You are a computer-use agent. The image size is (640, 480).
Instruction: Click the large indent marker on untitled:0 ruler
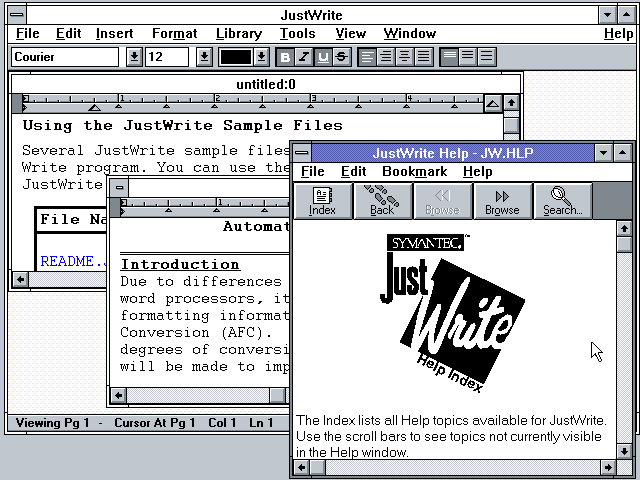click(95, 108)
